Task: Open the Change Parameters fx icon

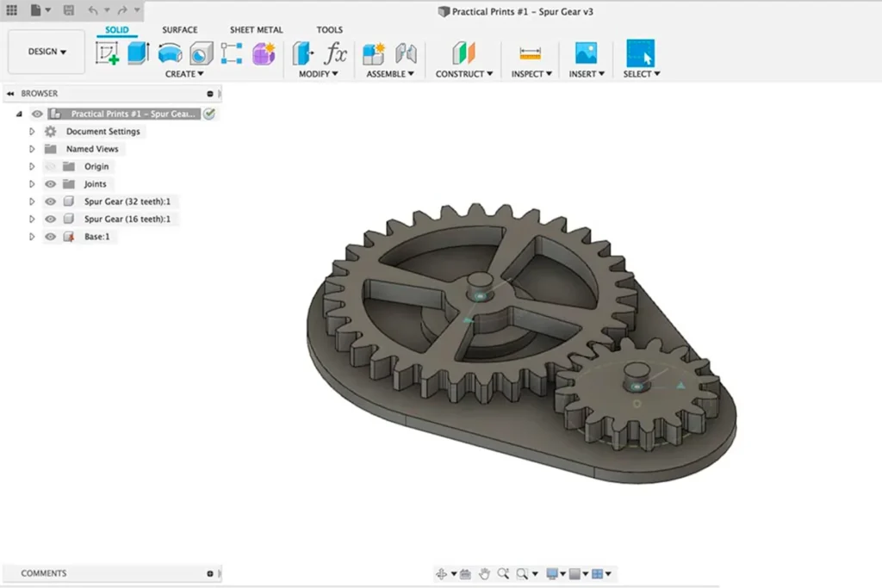Action: (x=335, y=53)
